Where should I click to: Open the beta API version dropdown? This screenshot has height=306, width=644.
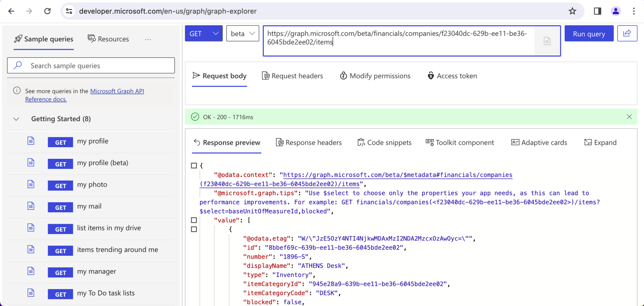pos(242,34)
